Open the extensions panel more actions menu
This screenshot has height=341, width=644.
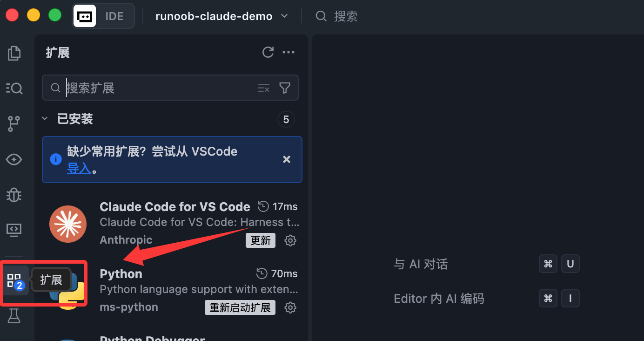(x=289, y=52)
